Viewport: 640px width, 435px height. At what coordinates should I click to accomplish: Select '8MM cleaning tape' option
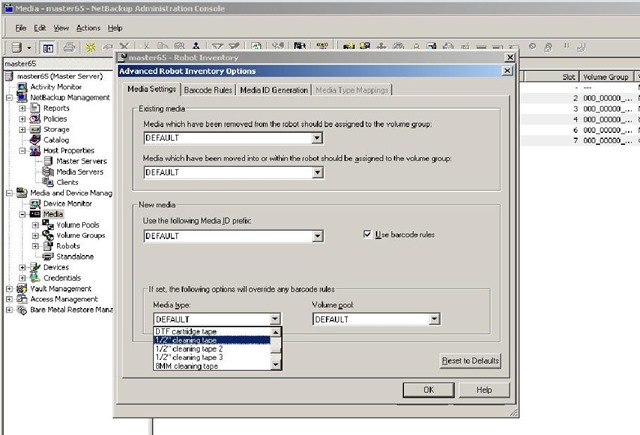coord(212,366)
